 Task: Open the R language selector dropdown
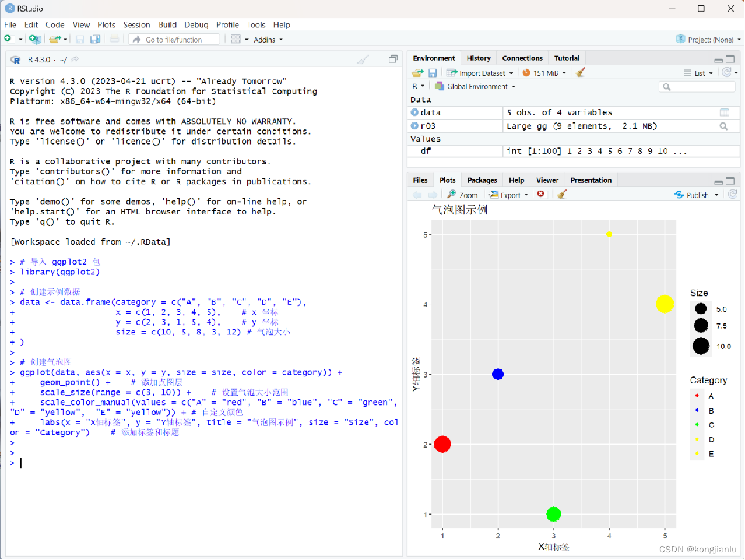tap(419, 86)
